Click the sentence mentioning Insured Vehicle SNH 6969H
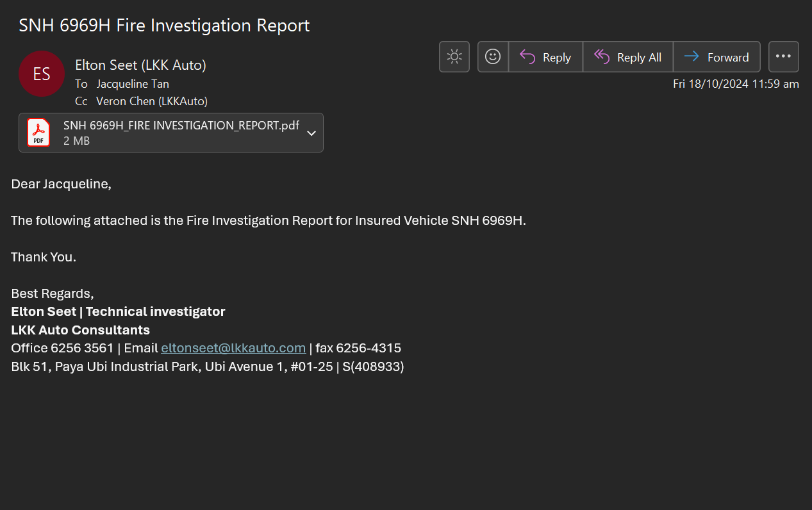 coord(268,221)
